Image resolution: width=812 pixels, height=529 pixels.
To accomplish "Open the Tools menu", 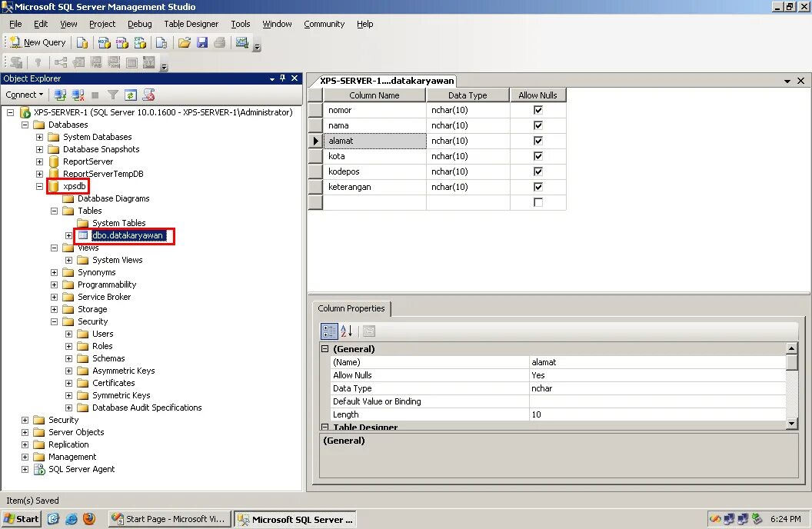I will coord(240,24).
